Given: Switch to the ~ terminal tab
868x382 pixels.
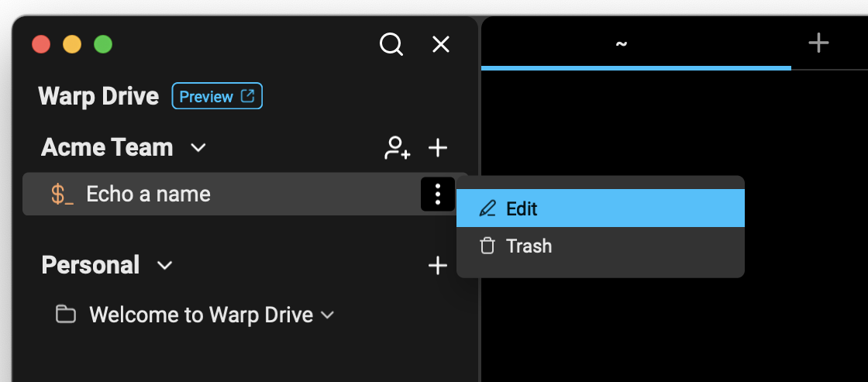Looking at the screenshot, I should coord(620,43).
